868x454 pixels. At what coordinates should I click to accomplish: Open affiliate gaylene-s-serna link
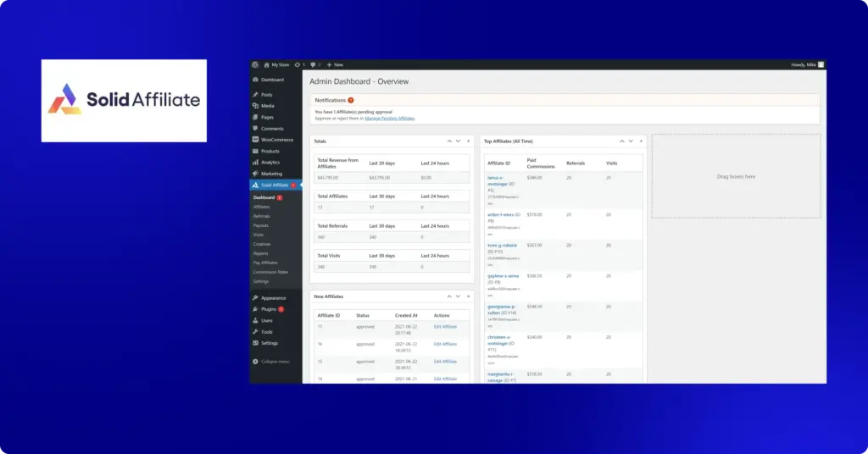click(504, 276)
